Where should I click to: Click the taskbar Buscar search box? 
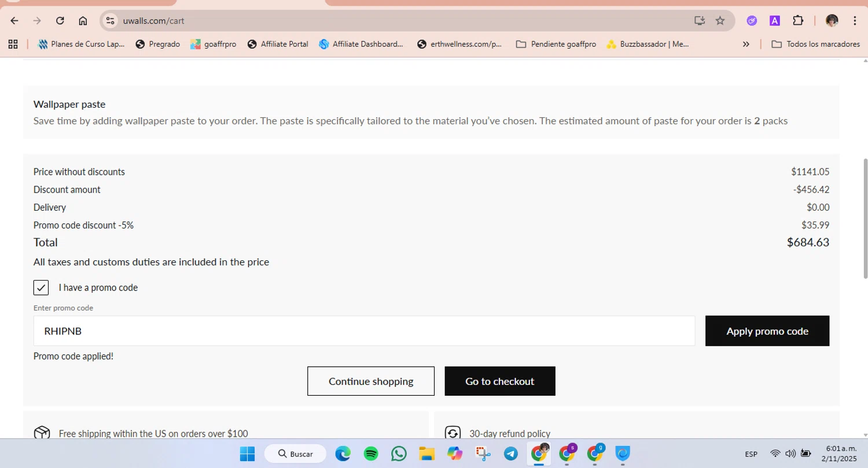(x=295, y=454)
